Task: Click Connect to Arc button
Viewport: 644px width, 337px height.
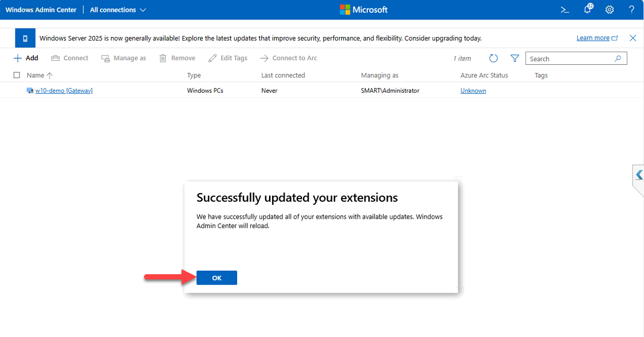Action: [289, 58]
